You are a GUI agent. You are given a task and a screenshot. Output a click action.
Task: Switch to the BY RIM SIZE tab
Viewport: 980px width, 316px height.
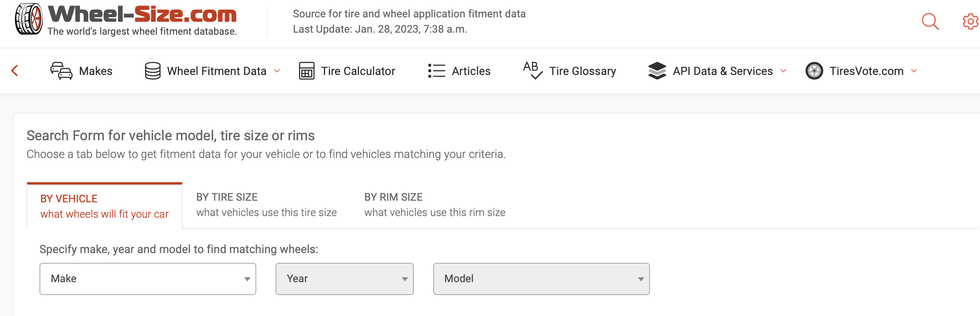(434, 205)
